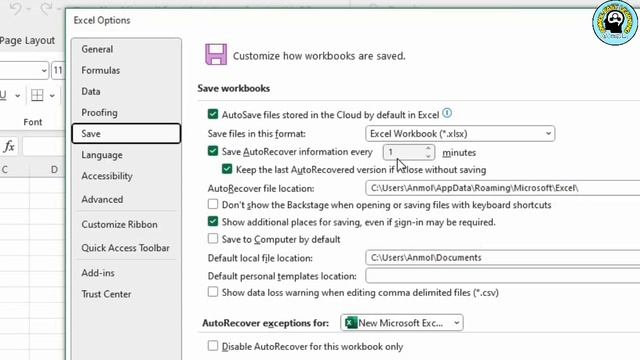This screenshot has width=640, height=360.
Task: Click the font size box showing 11
Action: [58, 71]
